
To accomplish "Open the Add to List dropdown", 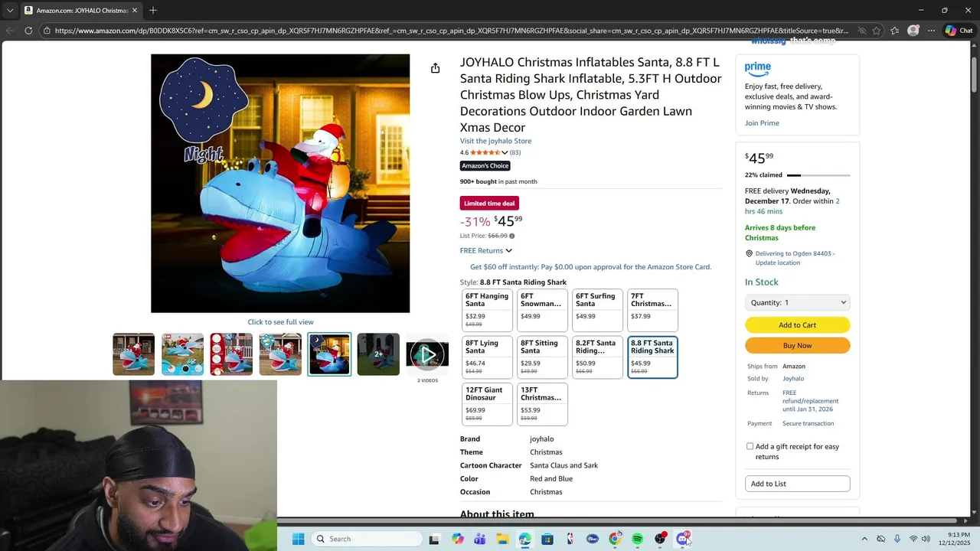I will [797, 484].
